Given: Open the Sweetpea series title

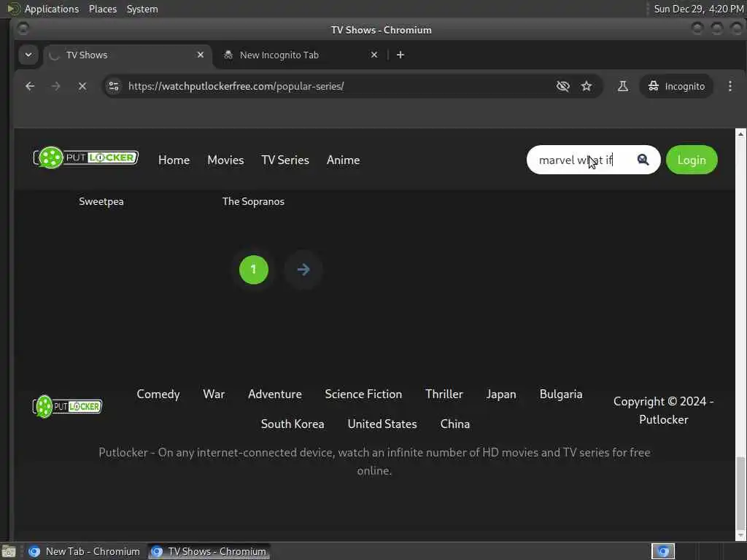Looking at the screenshot, I should (x=101, y=201).
